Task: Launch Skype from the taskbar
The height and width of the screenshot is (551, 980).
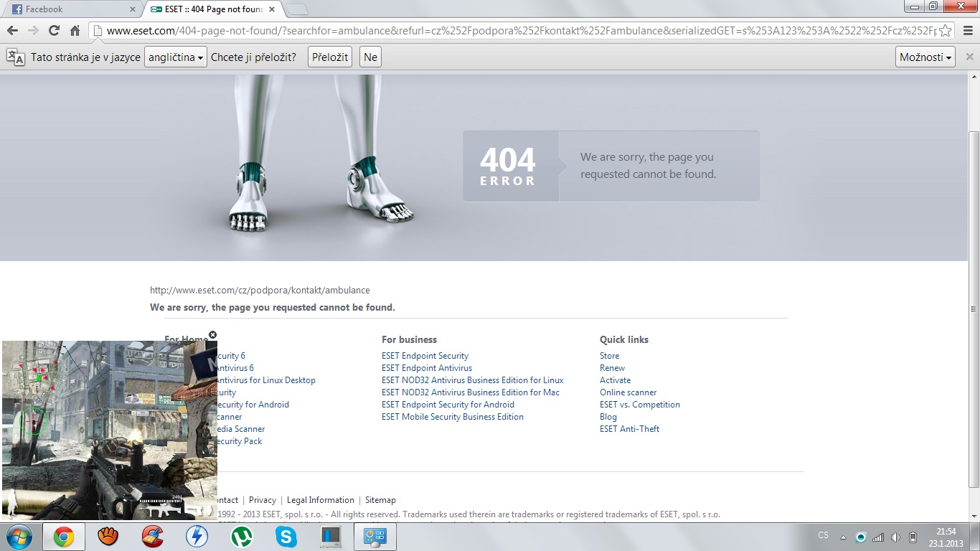Action: [286, 537]
